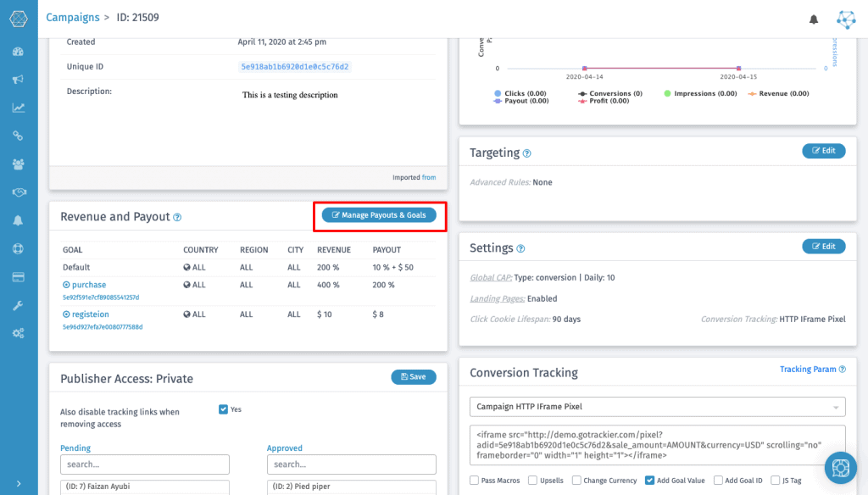This screenshot has width=868, height=495.
Task: Open the reports chart icon in sidebar
Action: [x=18, y=108]
